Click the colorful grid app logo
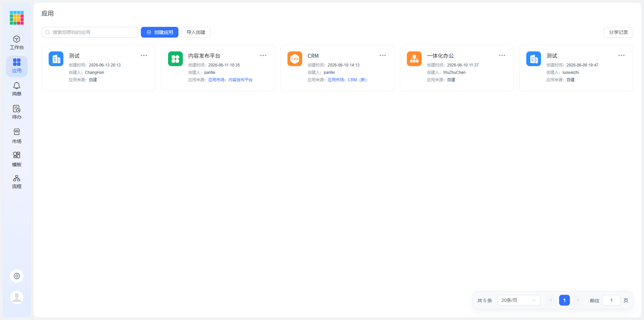The height and width of the screenshot is (320, 644). [17, 18]
